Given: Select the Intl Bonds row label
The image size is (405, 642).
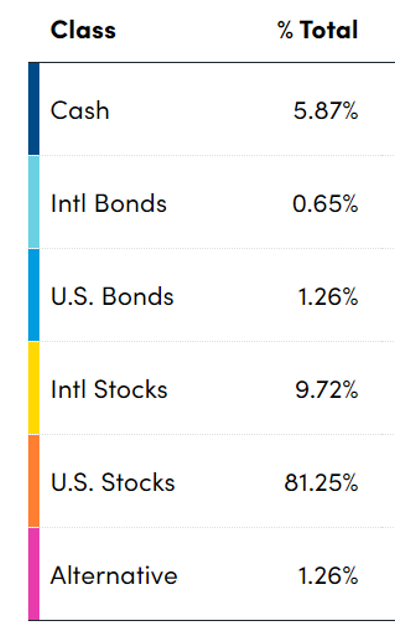Looking at the screenshot, I should tap(109, 203).
